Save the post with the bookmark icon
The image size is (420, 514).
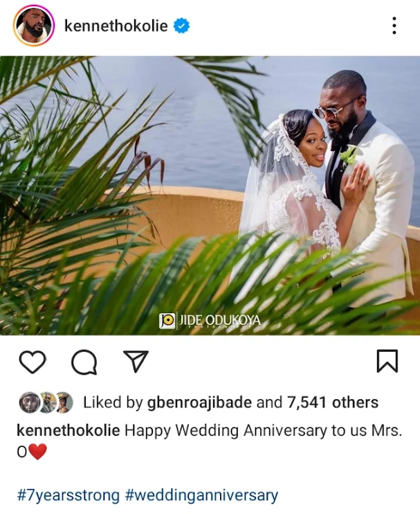387,361
